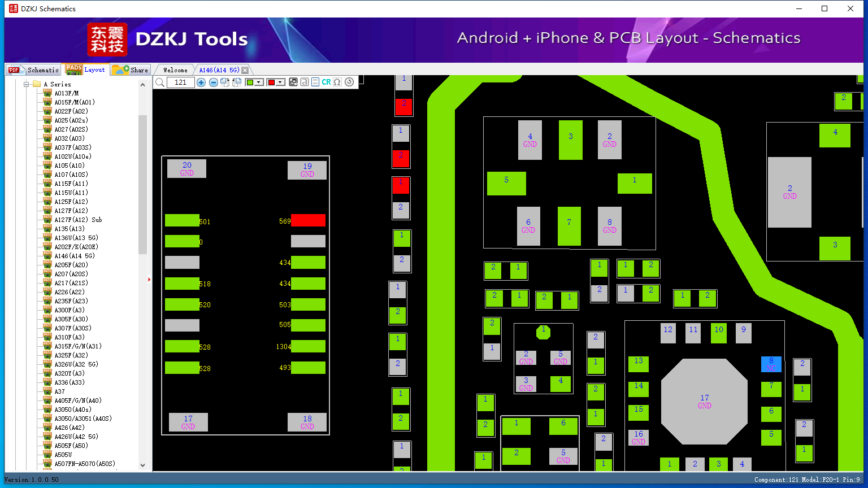
Task: Click the A Series folder icon
Action: [37, 84]
